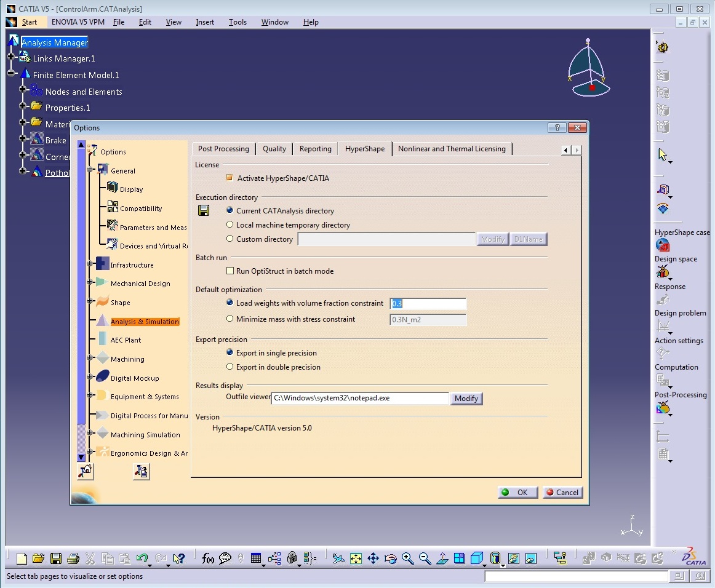Click the Zoom Out icon
715x588 pixels.
425,558
